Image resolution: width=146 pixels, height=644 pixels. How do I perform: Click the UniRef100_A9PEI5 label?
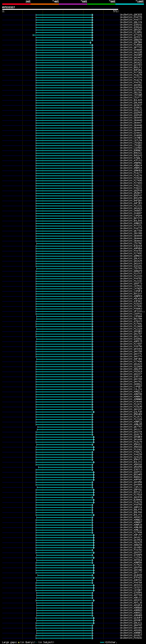[131, 342]
